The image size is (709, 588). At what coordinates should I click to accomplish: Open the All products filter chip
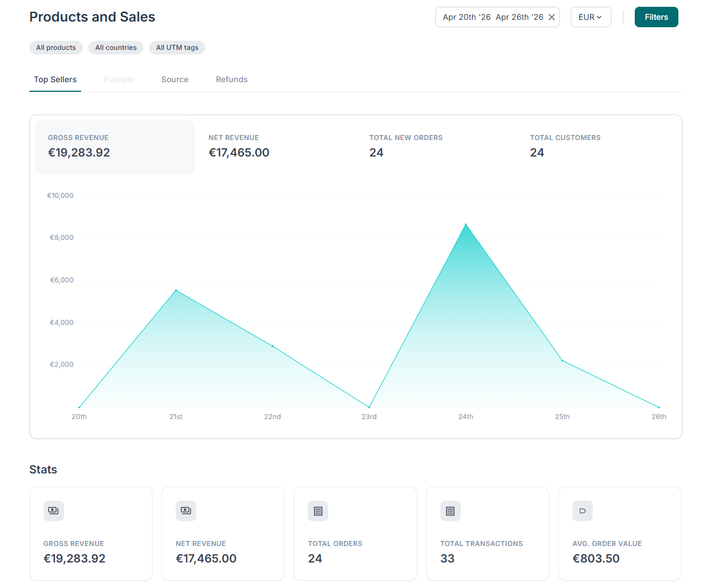56,48
